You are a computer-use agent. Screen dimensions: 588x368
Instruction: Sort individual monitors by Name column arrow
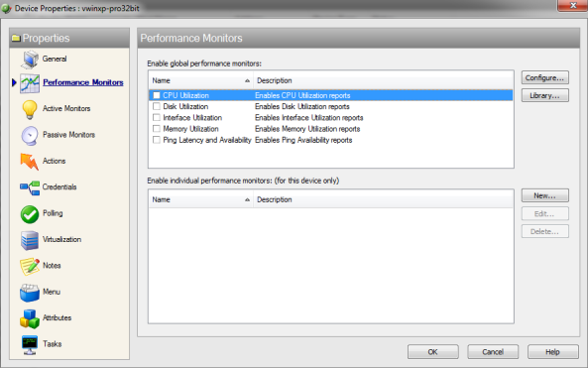(x=247, y=199)
